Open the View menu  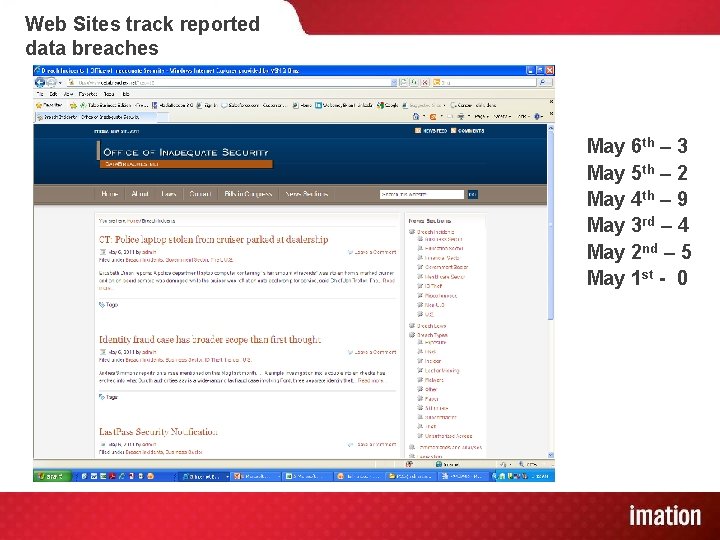[68, 94]
